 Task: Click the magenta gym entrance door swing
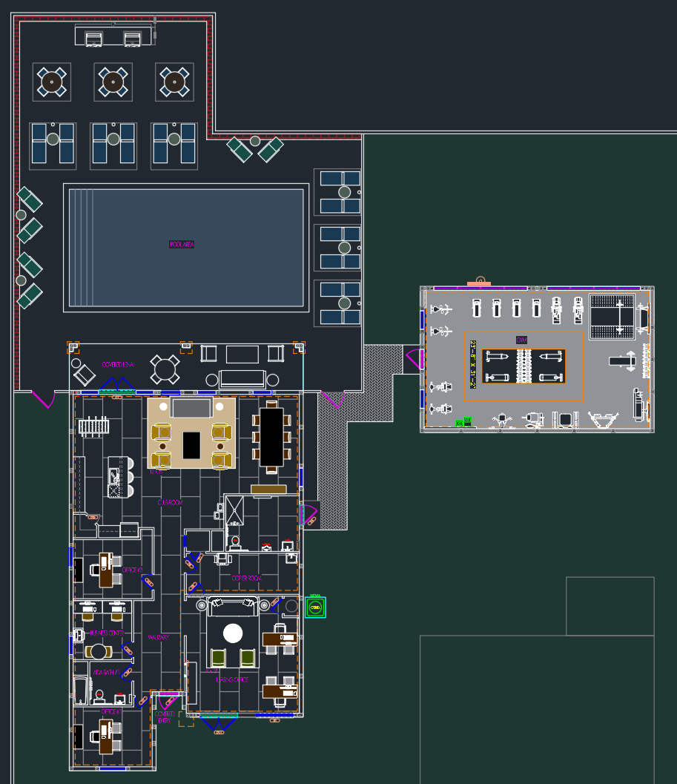click(414, 360)
